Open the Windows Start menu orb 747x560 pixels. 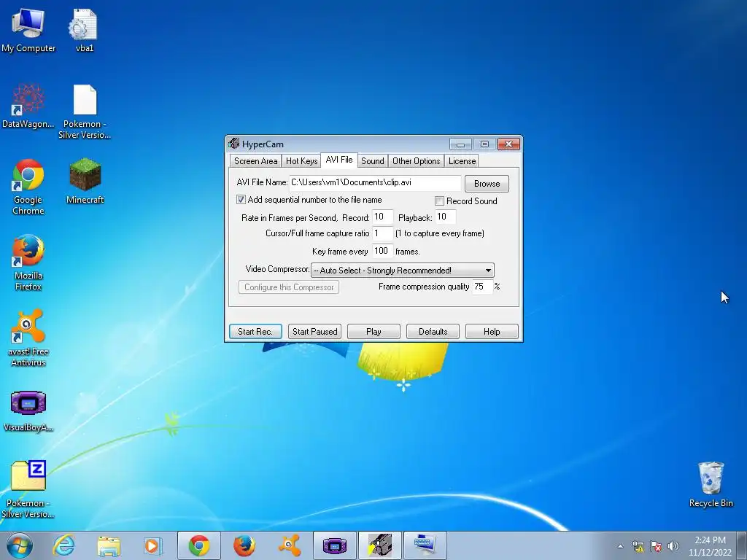(19, 545)
